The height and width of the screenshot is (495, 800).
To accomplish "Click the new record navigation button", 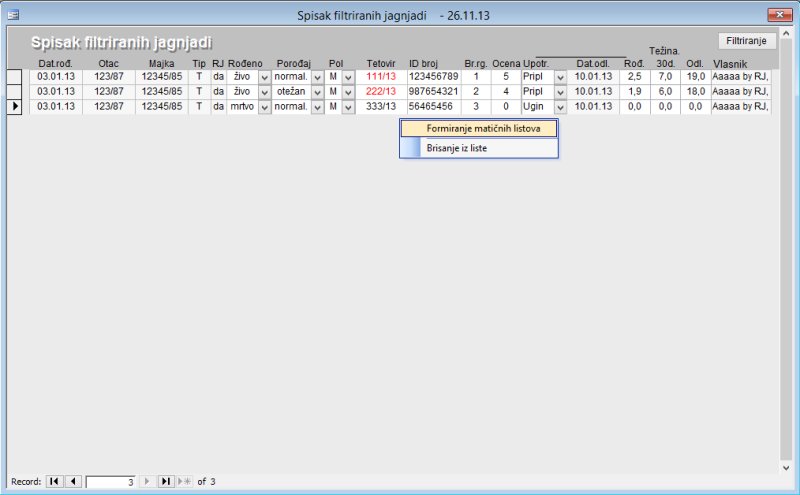I will pos(183,482).
